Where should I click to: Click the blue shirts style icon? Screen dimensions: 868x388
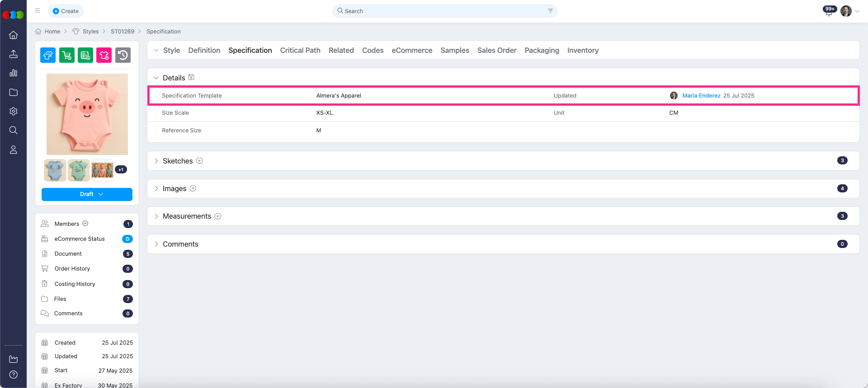[48, 55]
